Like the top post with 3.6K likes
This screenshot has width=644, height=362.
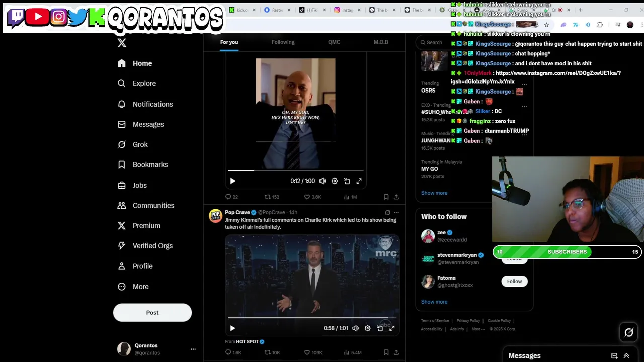pyautogui.click(x=312, y=197)
